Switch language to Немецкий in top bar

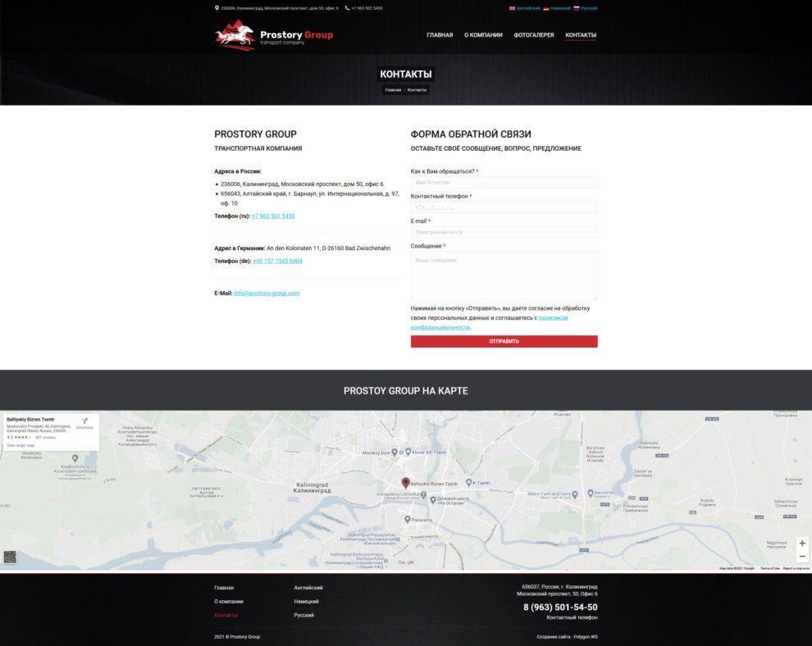560,8
